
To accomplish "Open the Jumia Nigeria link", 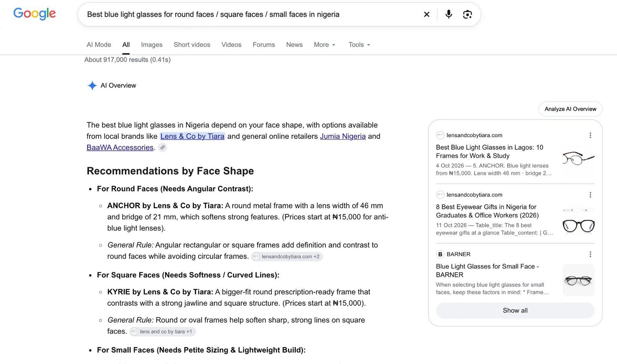I will point(343,136).
